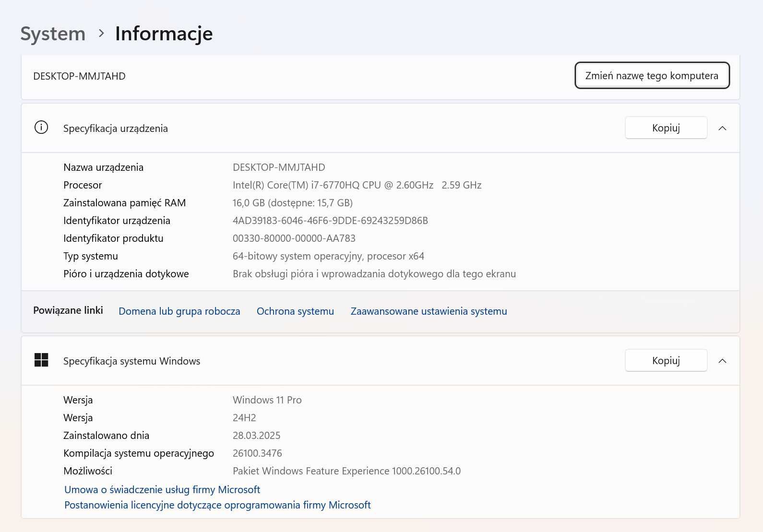Image resolution: width=763 pixels, height=532 pixels.
Task: Select the 64-bitowy system operacyjny value
Action: pos(328,256)
